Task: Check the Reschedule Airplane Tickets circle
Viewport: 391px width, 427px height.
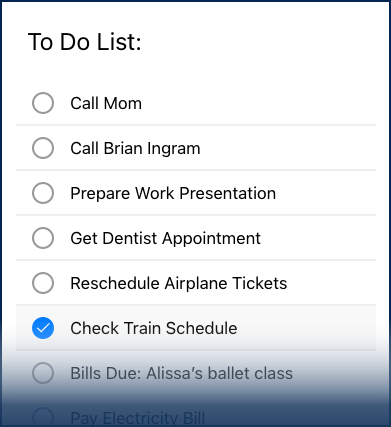Action: click(x=43, y=283)
